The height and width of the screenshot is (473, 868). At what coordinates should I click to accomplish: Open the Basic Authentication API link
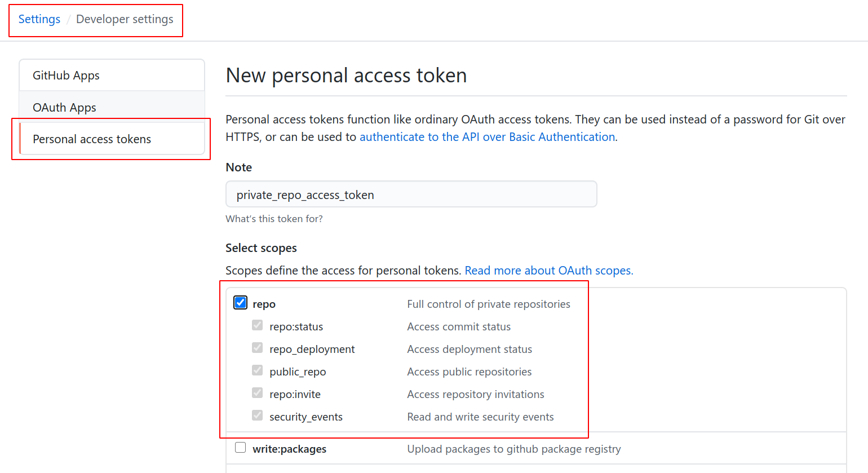coord(487,137)
